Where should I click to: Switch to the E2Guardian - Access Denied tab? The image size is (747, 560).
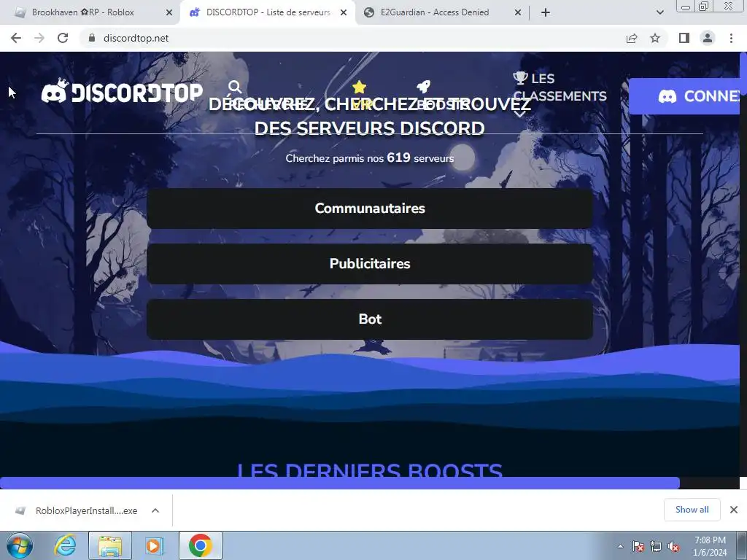click(443, 12)
